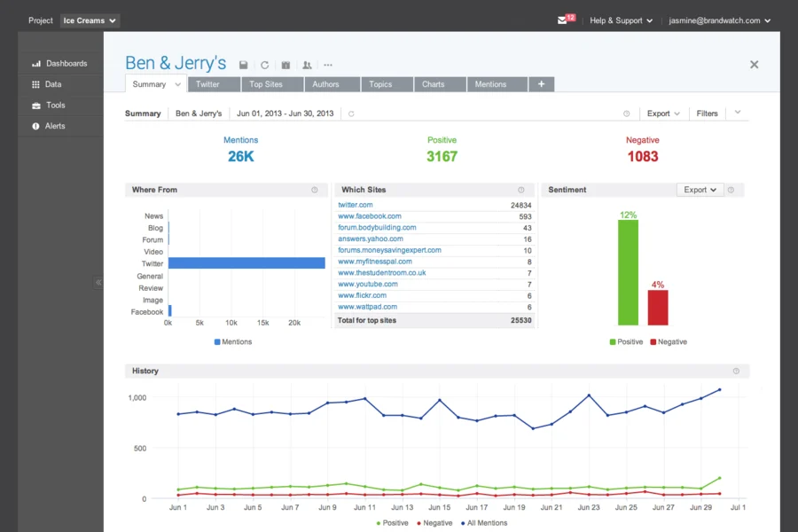Switch to the Top Sites tab

tap(266, 84)
